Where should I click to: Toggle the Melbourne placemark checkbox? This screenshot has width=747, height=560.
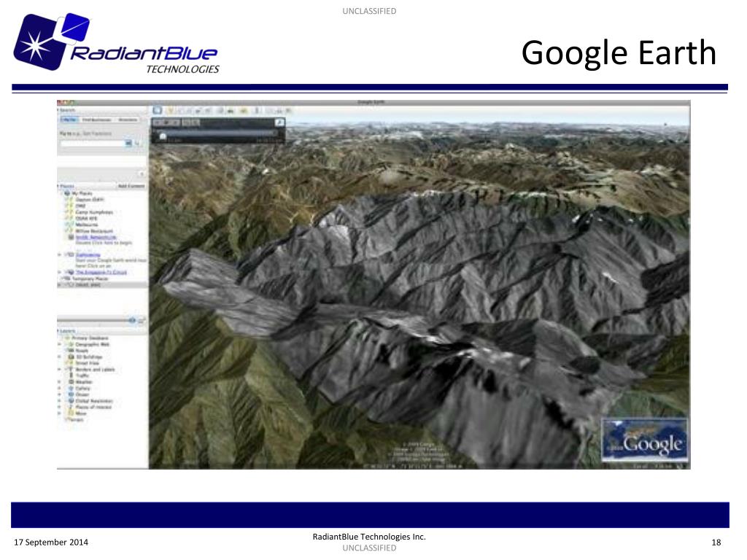[67, 225]
